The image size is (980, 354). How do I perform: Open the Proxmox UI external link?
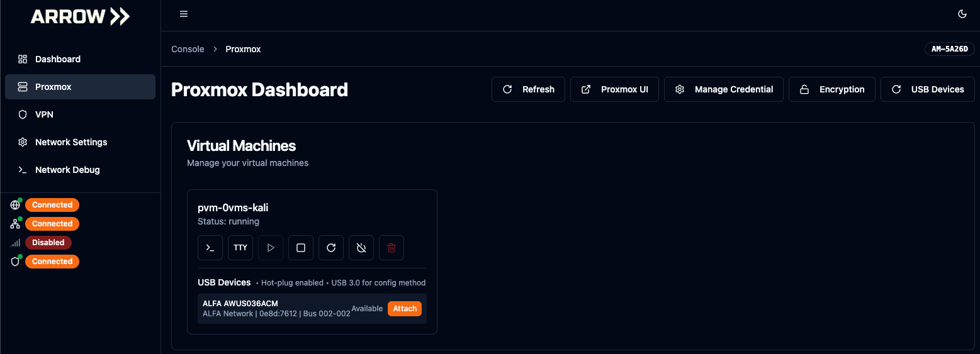tap(614, 89)
